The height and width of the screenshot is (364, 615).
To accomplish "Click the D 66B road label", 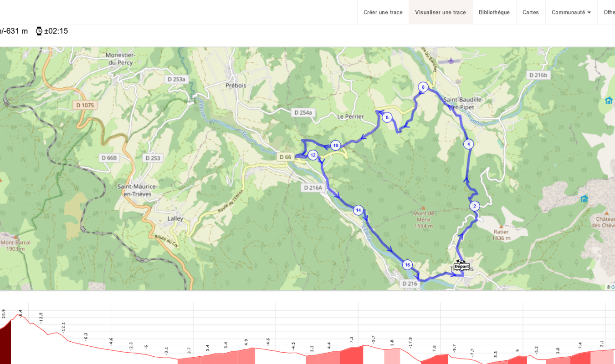I will click(109, 158).
